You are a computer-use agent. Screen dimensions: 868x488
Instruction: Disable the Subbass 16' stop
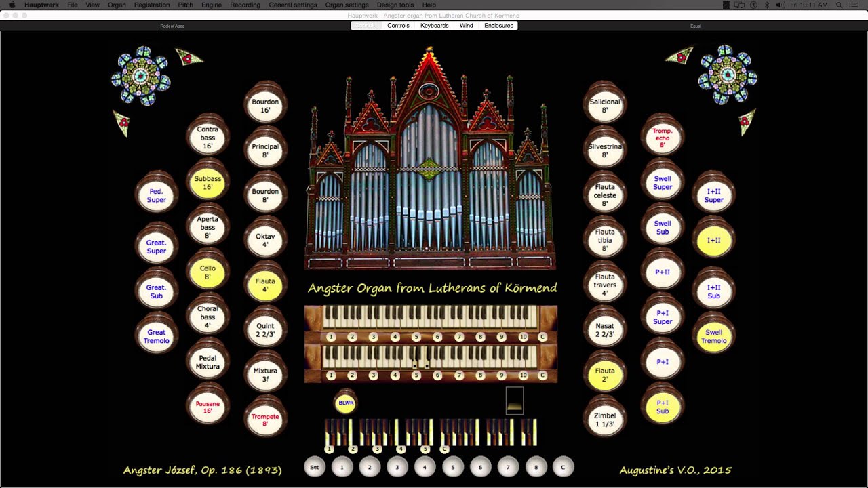[x=208, y=182]
